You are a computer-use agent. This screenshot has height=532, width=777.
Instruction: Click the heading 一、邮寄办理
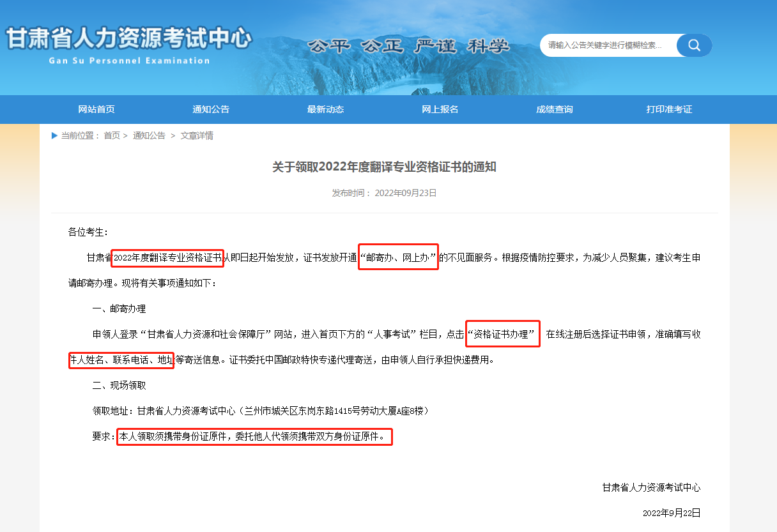(x=119, y=308)
